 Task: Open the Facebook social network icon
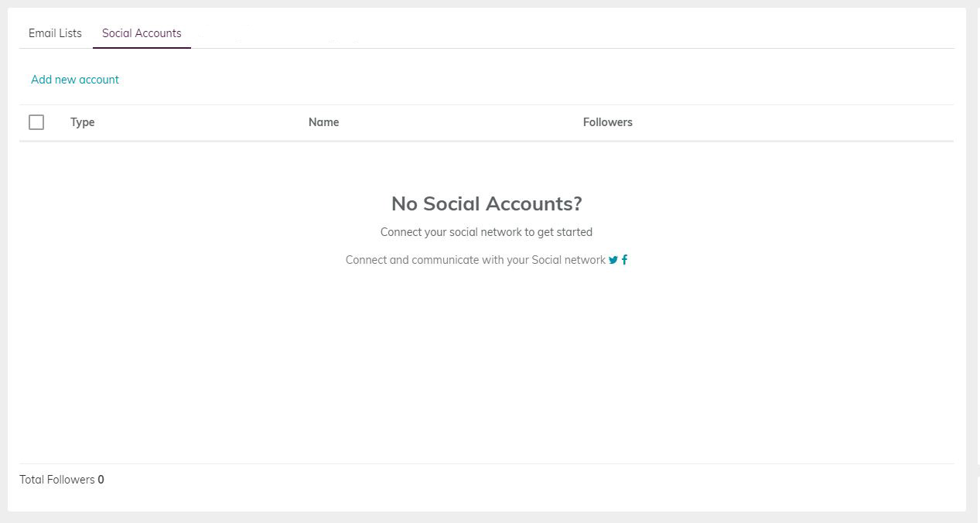pos(624,260)
